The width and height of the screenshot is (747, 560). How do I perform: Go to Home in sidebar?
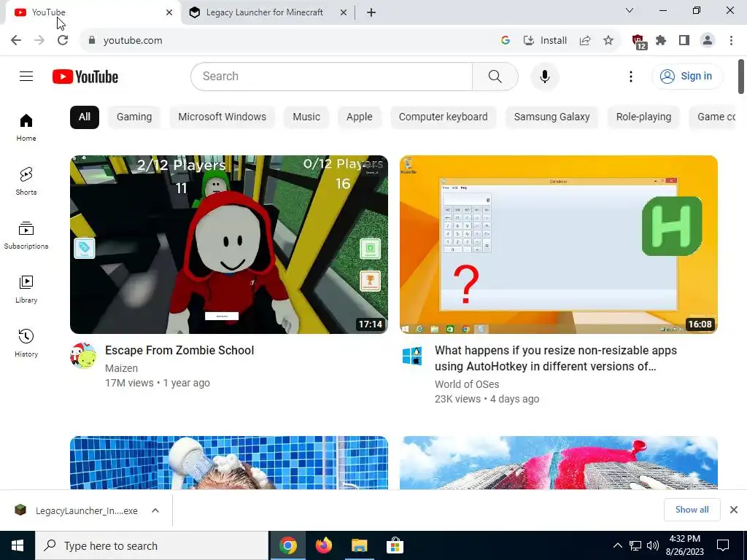click(26, 127)
